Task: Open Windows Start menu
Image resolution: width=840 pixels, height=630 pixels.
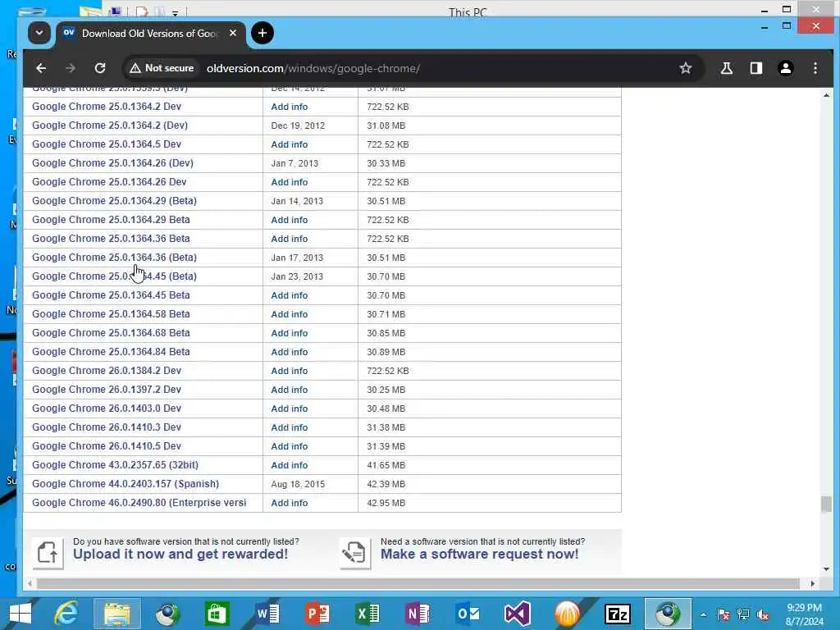Action: [x=21, y=614]
